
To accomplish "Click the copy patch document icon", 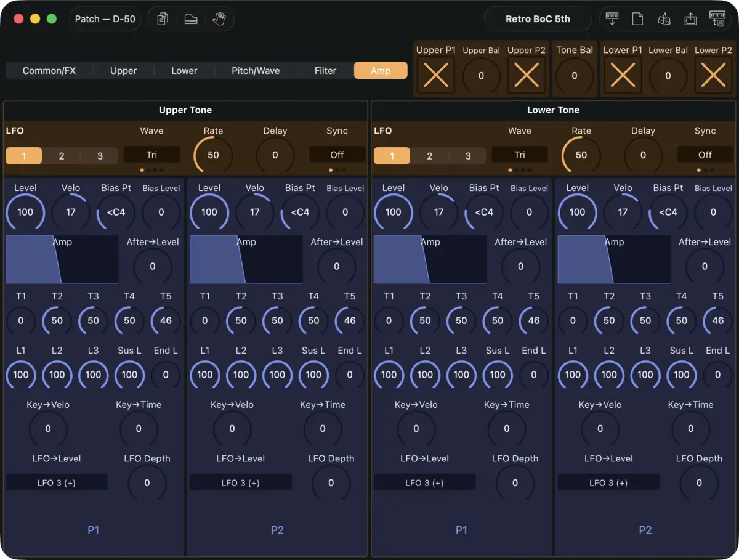I will 163,19.
